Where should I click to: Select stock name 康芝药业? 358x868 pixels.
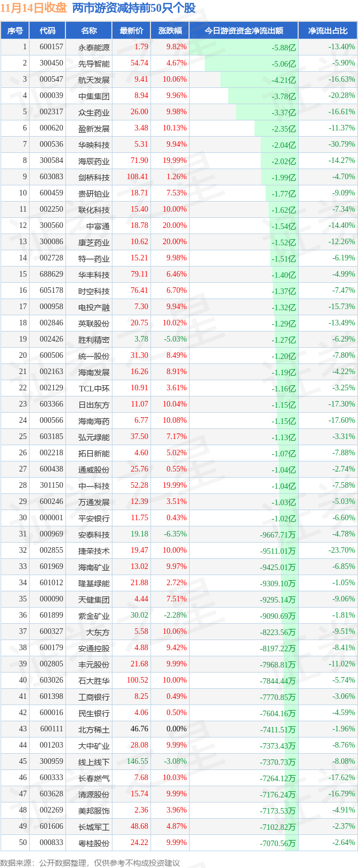[x=94, y=242]
